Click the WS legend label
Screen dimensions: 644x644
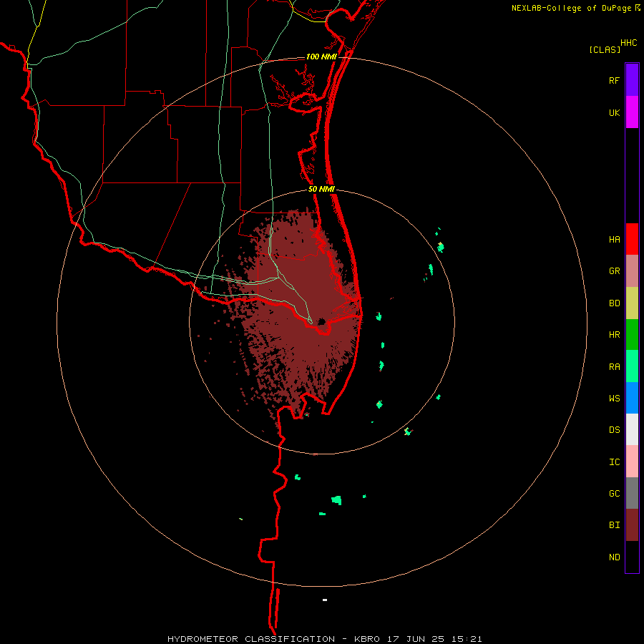pos(615,399)
